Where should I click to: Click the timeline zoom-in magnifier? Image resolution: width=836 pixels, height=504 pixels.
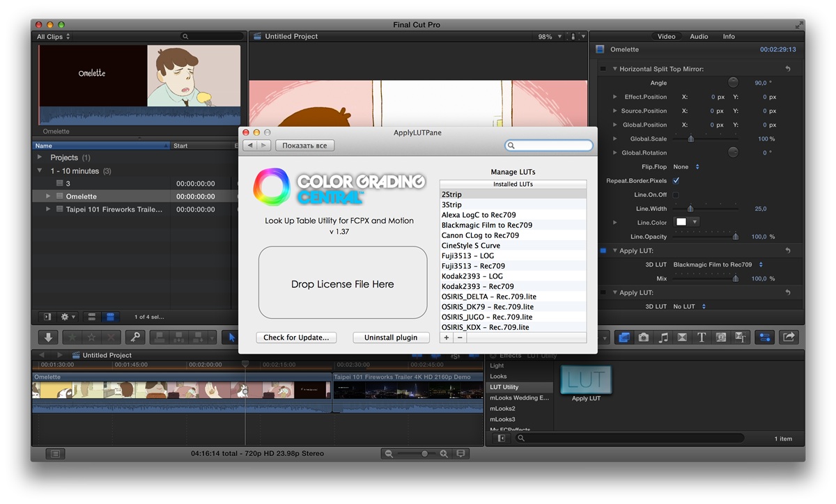tap(442, 453)
